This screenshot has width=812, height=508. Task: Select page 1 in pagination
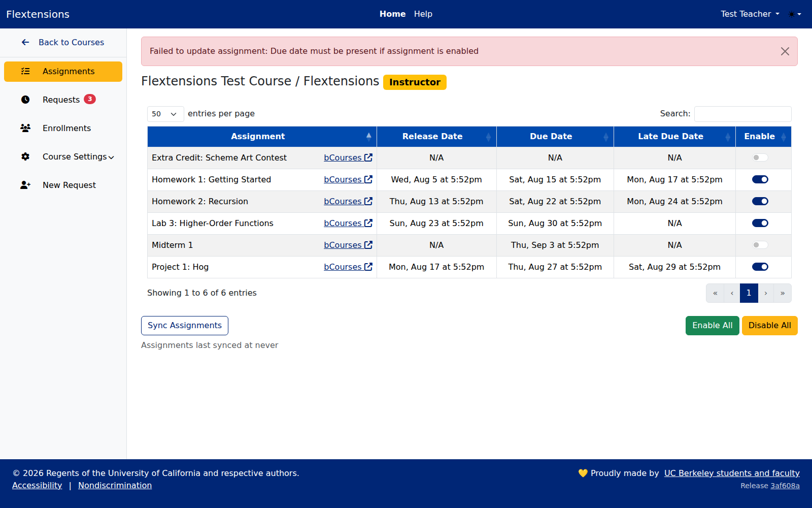click(749, 293)
